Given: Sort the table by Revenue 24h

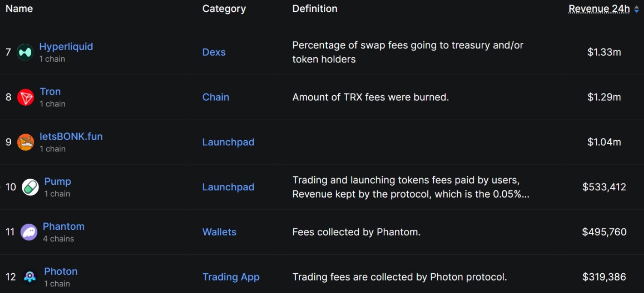Looking at the screenshot, I should [598, 9].
